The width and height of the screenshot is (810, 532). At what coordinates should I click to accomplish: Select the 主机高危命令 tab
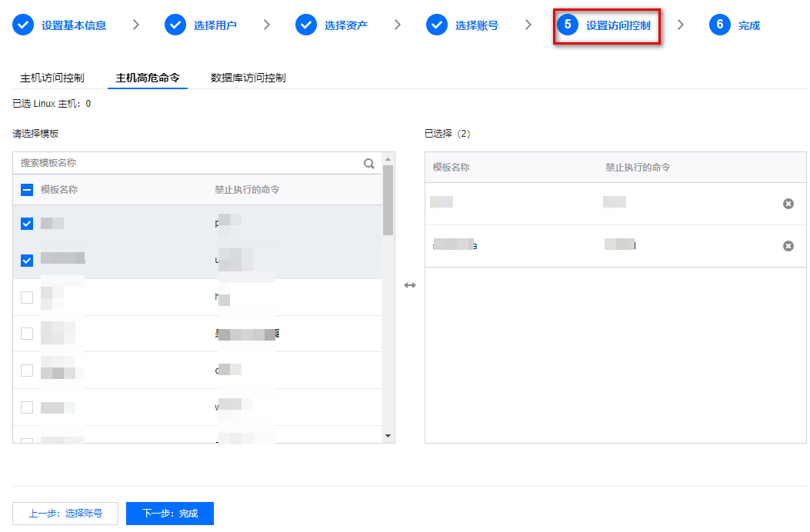tap(147, 78)
